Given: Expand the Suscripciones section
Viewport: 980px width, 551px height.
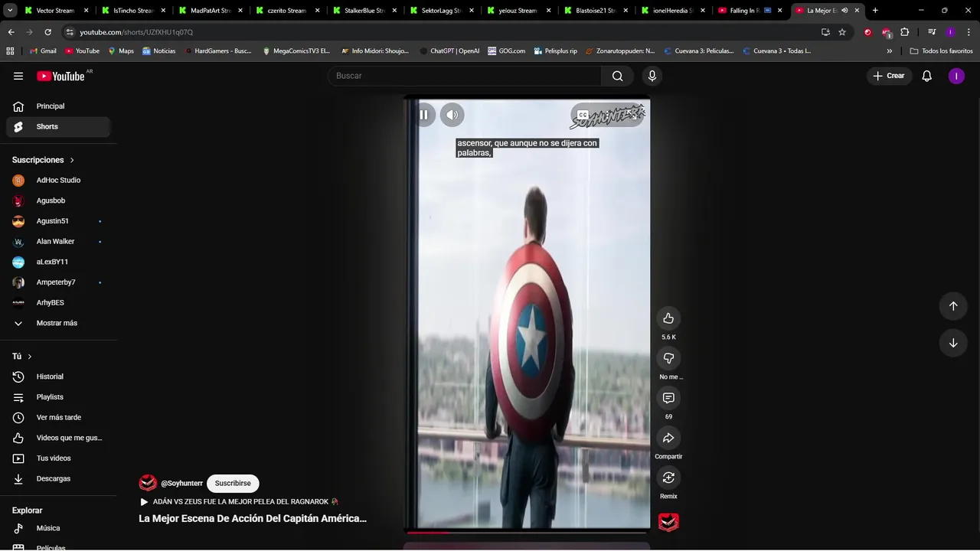Looking at the screenshot, I should tap(44, 160).
